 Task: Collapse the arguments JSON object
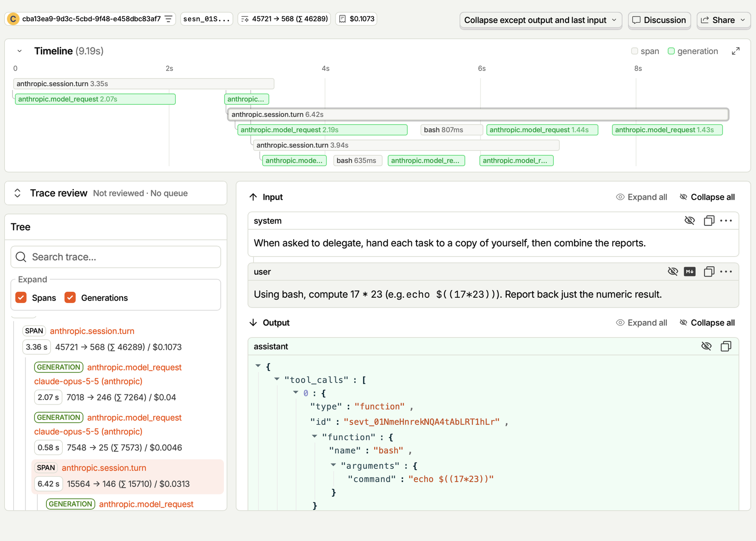333,465
